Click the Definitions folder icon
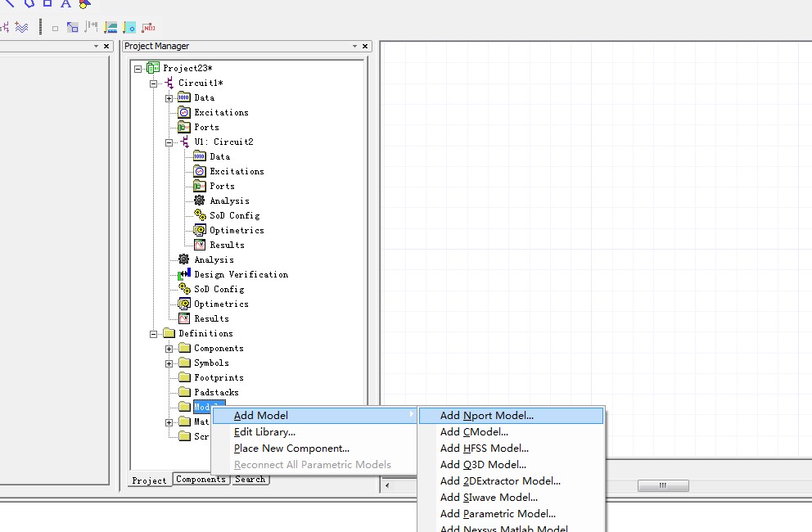 click(x=169, y=333)
